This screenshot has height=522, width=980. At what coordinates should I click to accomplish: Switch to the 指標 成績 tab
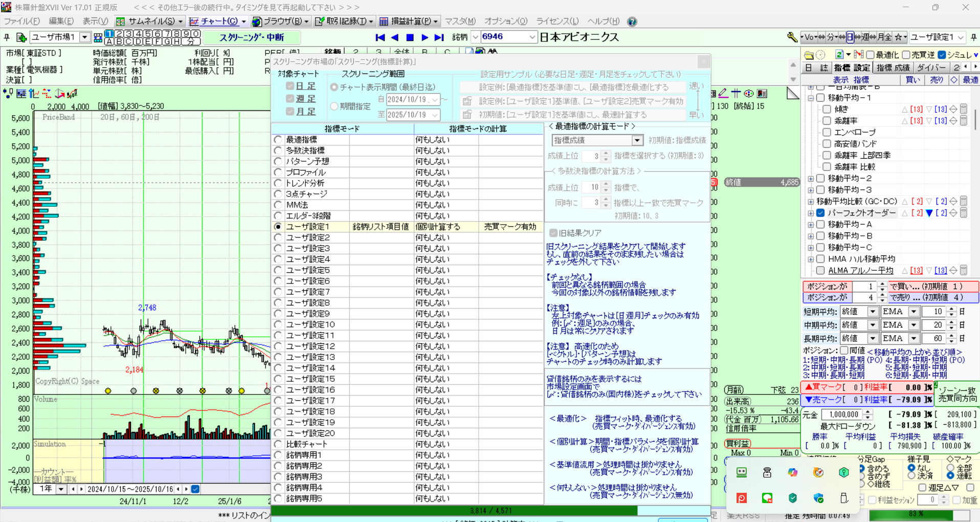point(893,68)
